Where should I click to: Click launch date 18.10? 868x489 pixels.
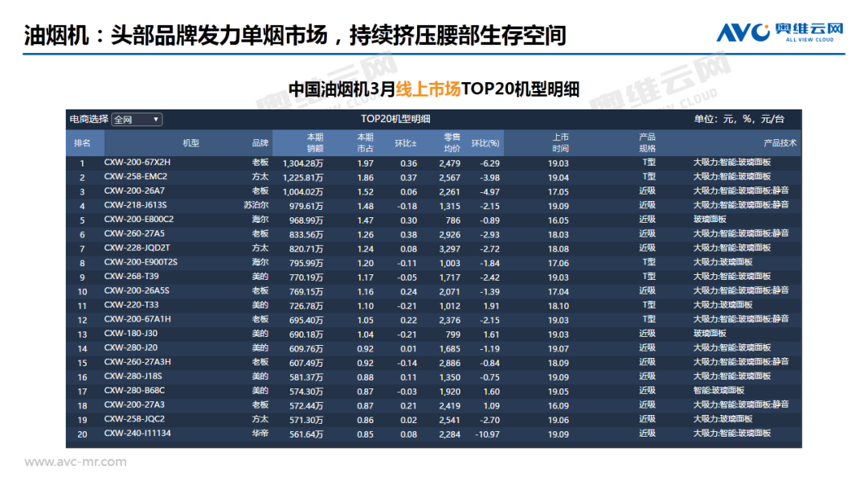558,306
